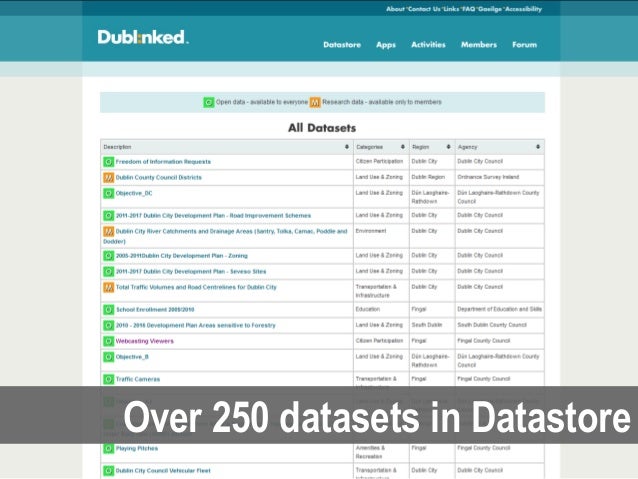This screenshot has width=638, height=479.
Task: Open Road Improvement Schemes dataset link
Action: tap(213, 216)
